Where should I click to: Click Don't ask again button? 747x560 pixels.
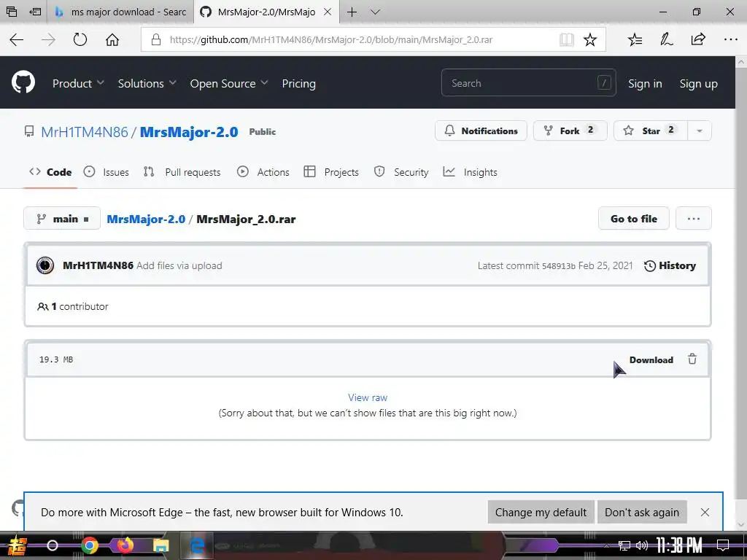tap(642, 512)
